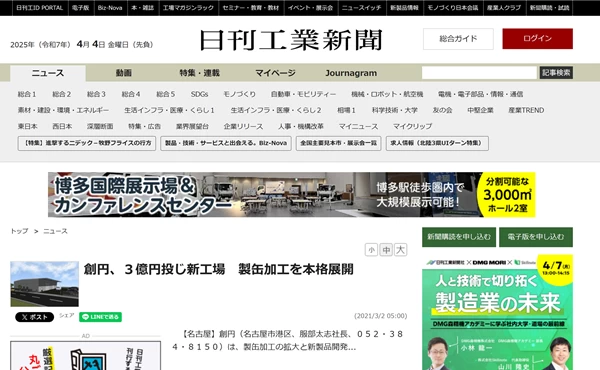Open 本・雑誌 in the top bar
Screen dimensions: 600x370
pyautogui.click(x=142, y=8)
